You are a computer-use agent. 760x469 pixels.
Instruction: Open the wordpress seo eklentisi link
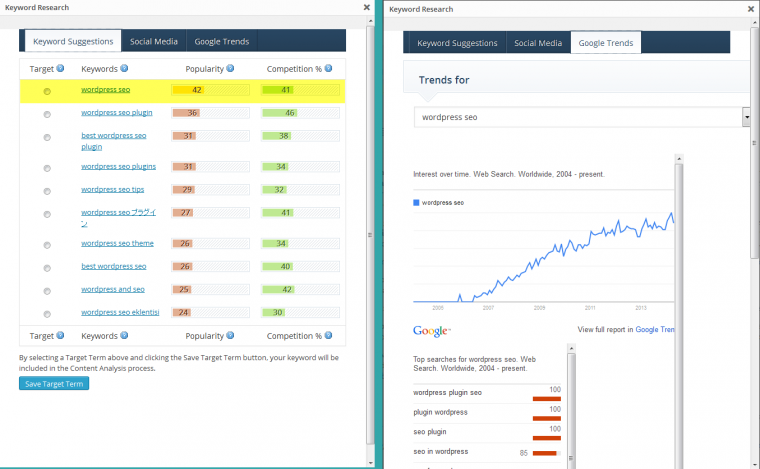[x=120, y=313]
